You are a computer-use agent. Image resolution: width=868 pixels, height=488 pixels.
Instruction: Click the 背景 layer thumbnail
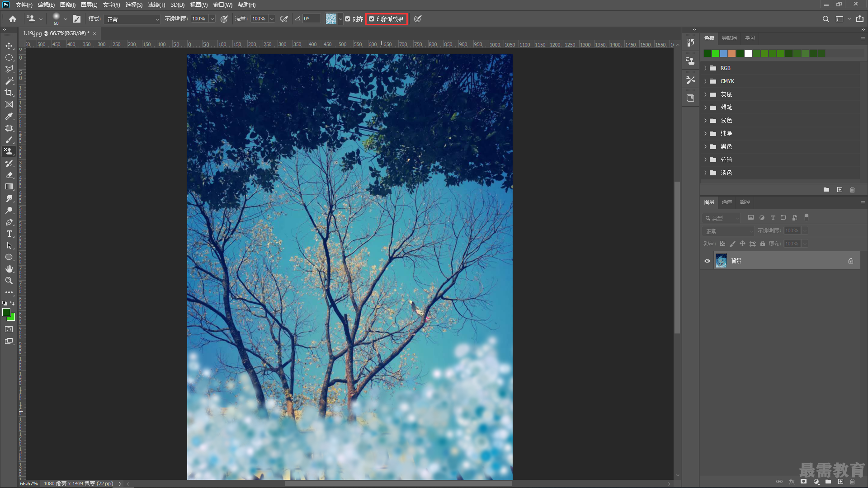pos(721,261)
